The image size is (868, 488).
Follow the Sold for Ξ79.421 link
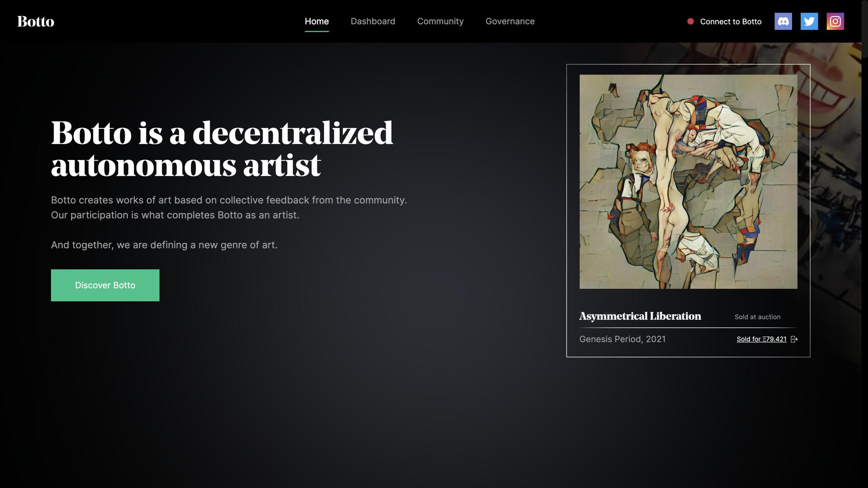[761, 339]
